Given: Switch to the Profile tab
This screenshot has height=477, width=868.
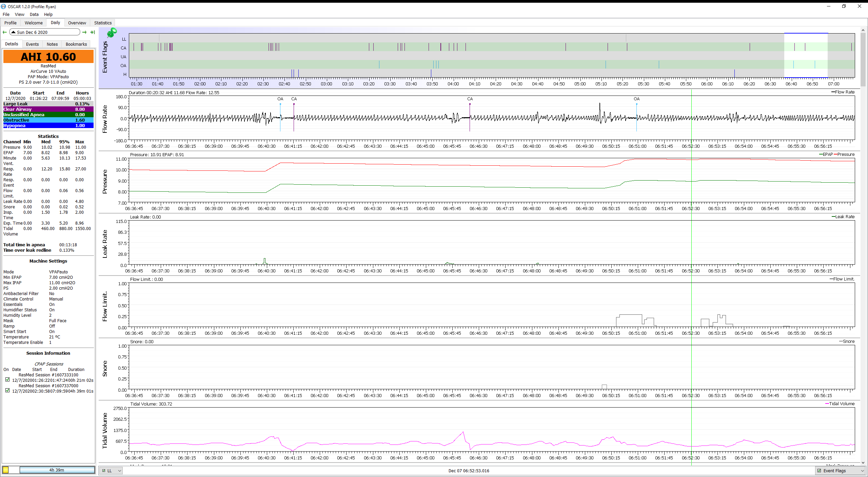Looking at the screenshot, I should click(11, 23).
